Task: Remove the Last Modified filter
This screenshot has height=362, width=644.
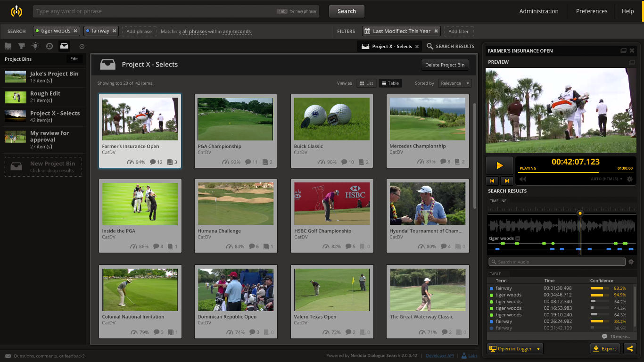Action: tap(436, 31)
